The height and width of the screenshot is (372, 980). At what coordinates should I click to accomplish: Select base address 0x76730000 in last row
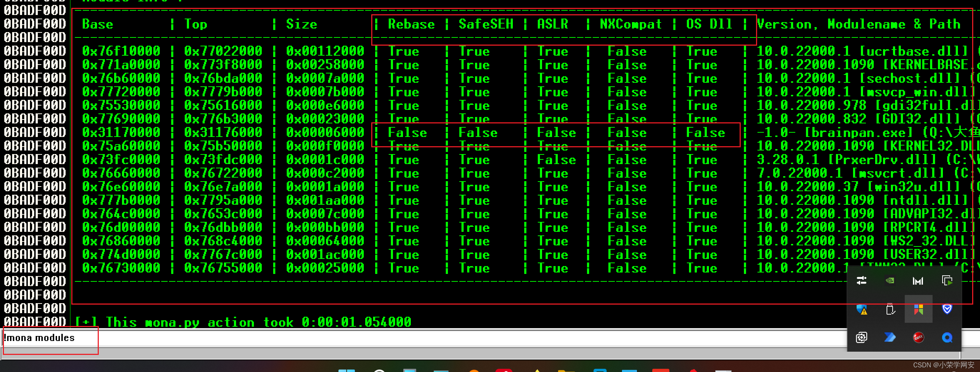pos(121,268)
